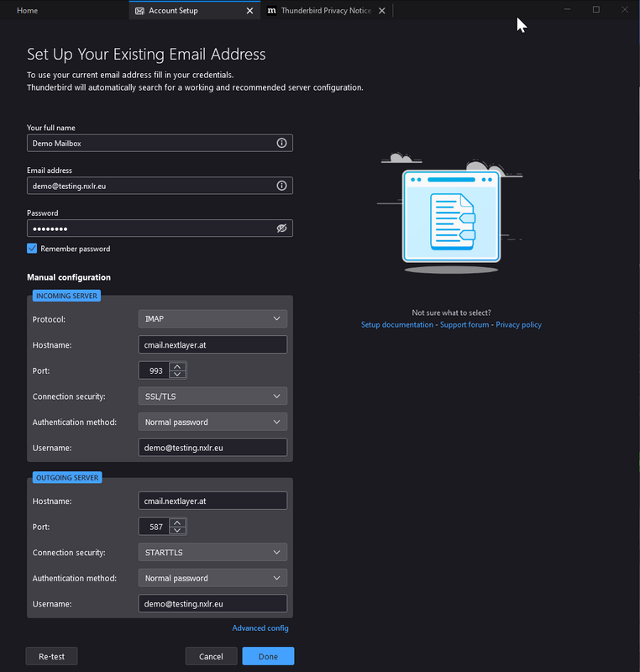
Task: Close the Thunderbird Privacy Notice tab
Action: pos(382,11)
